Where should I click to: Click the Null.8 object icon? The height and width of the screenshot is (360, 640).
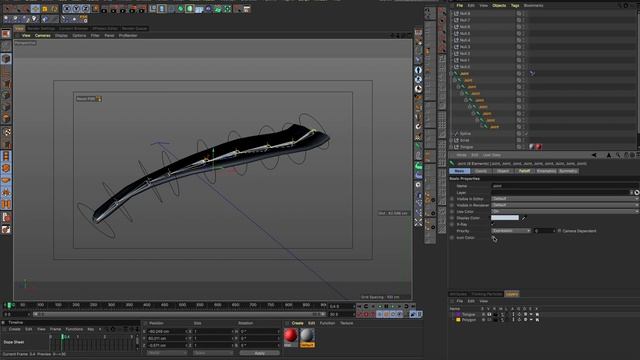point(457,13)
